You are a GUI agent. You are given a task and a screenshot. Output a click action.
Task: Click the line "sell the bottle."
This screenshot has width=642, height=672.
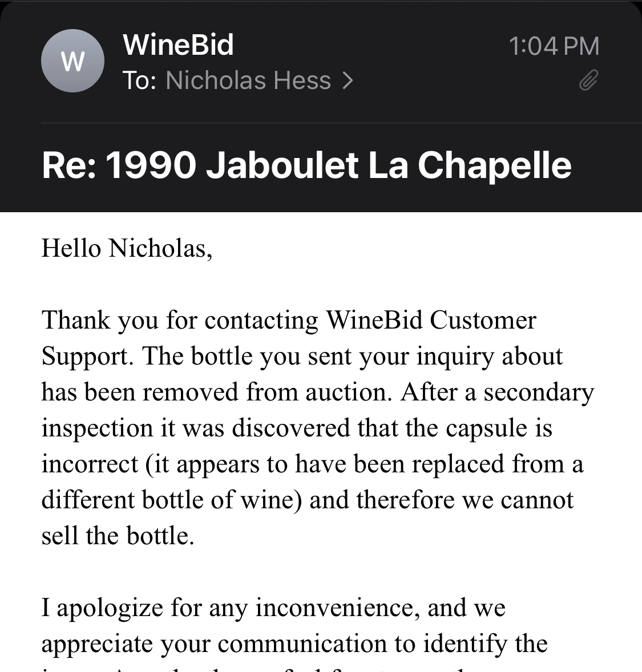tap(118, 536)
